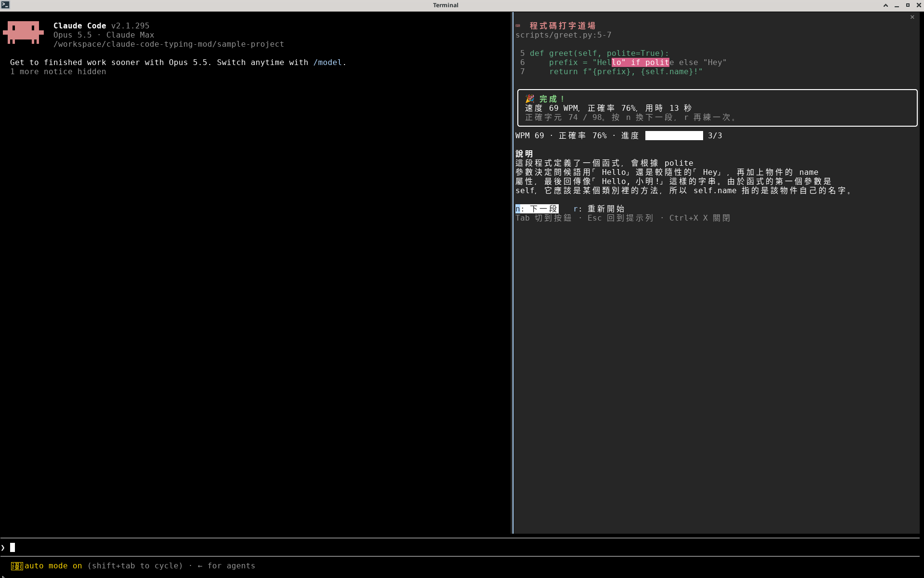Click the sample-project workspace path

tap(168, 44)
